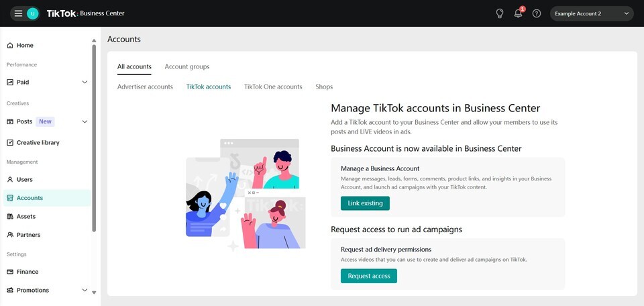The image size is (644, 306).
Task: Open the notifications bell
Action: (518, 13)
